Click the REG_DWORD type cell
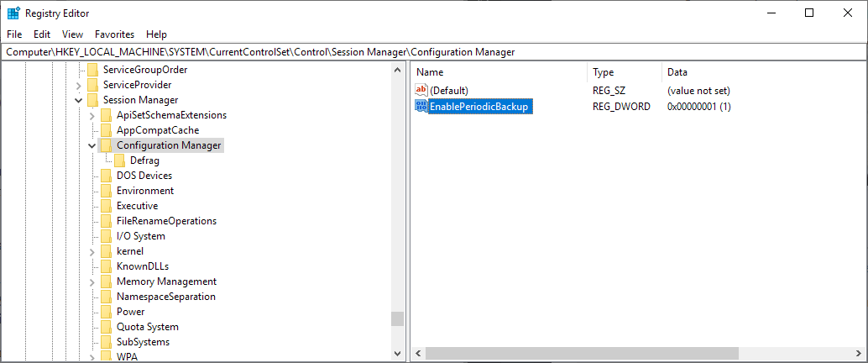868x363 pixels. (x=621, y=107)
